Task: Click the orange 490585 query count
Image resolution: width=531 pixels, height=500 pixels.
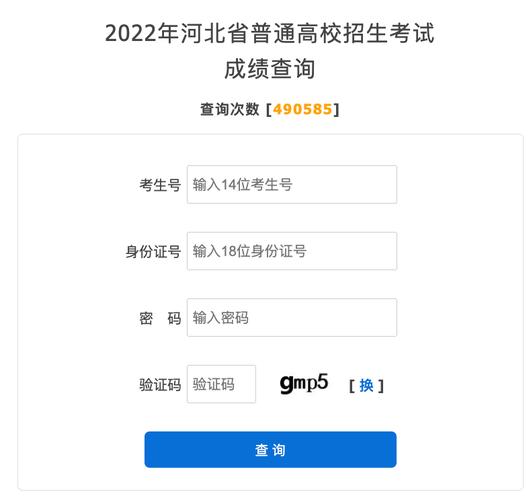Action: tap(302, 109)
